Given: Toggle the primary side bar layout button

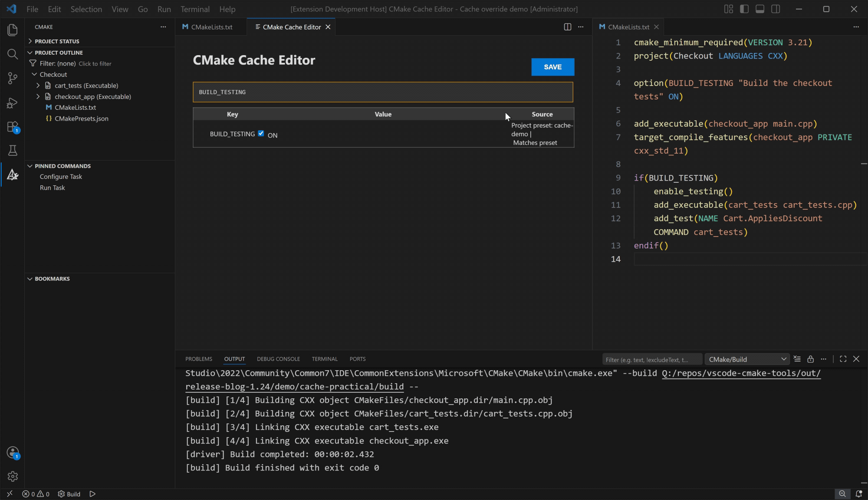Looking at the screenshot, I should (744, 9).
